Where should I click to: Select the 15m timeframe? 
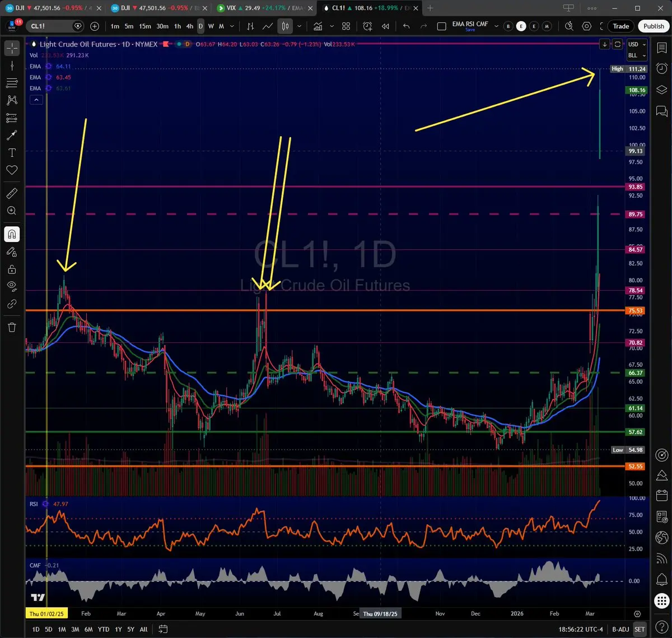[x=145, y=26]
